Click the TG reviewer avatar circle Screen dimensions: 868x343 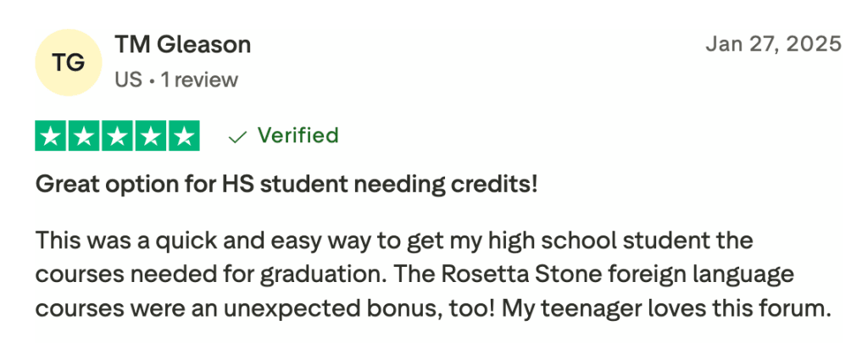[69, 62]
